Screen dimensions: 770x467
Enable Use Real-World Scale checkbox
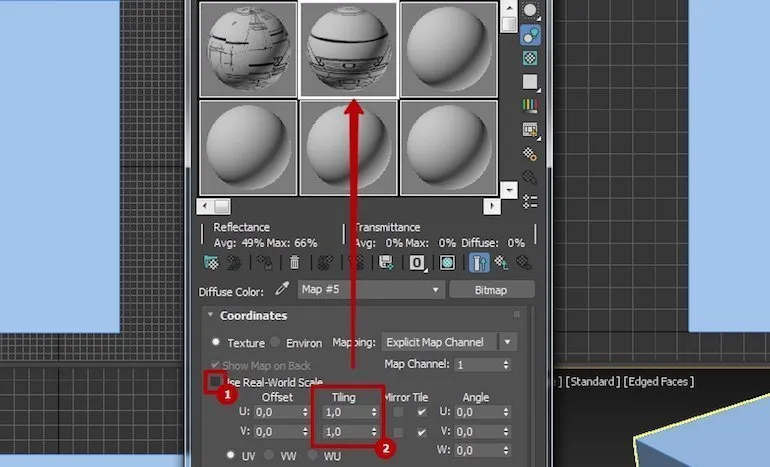click(216, 382)
